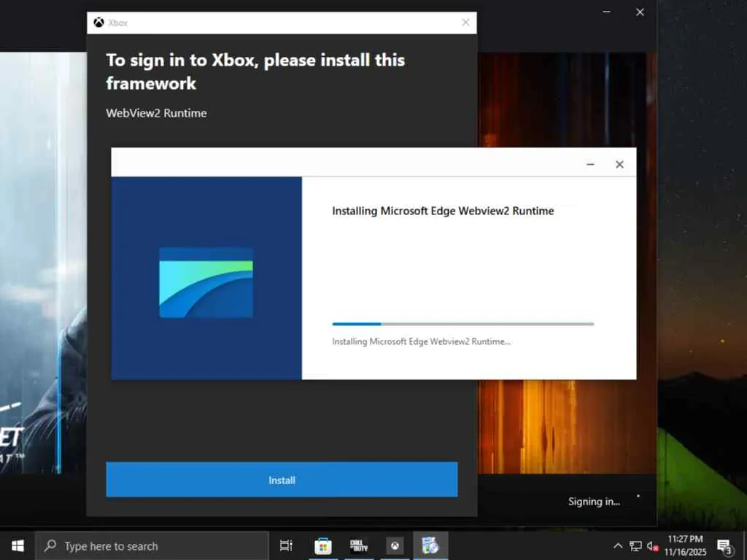Minimize the Xbox app main window
Screen dimensions: 747x560
point(606,12)
